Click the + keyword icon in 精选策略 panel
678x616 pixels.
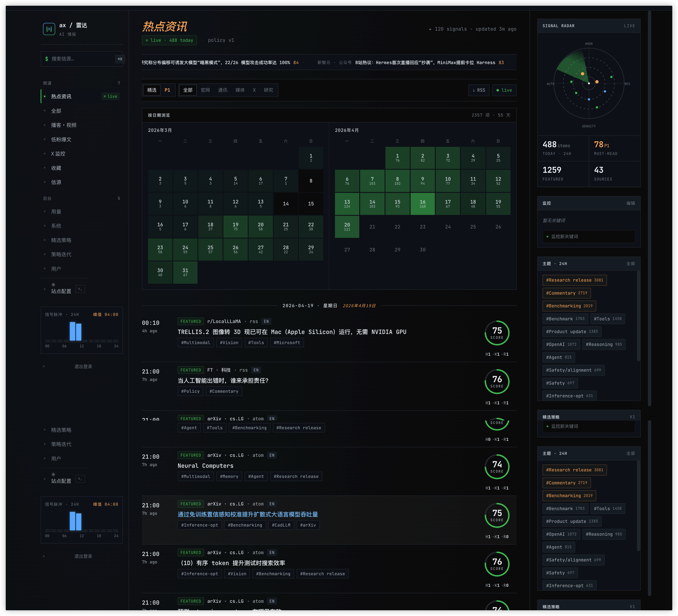click(548, 426)
